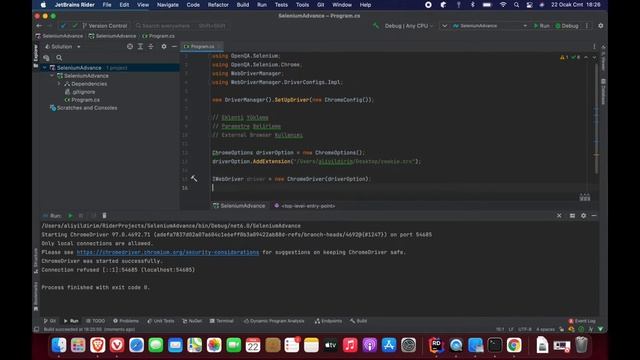This screenshot has width=640, height=360.
Task: Hide the Run tool window
Action: click(594, 216)
